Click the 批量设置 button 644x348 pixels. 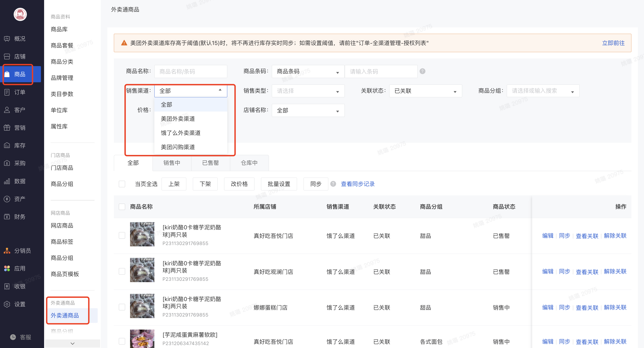tap(279, 184)
